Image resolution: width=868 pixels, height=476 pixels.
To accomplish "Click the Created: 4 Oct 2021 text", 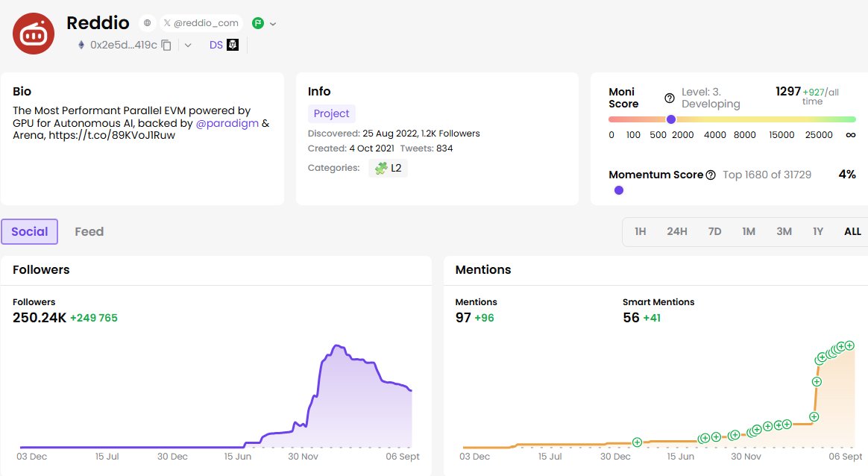I will [x=351, y=148].
